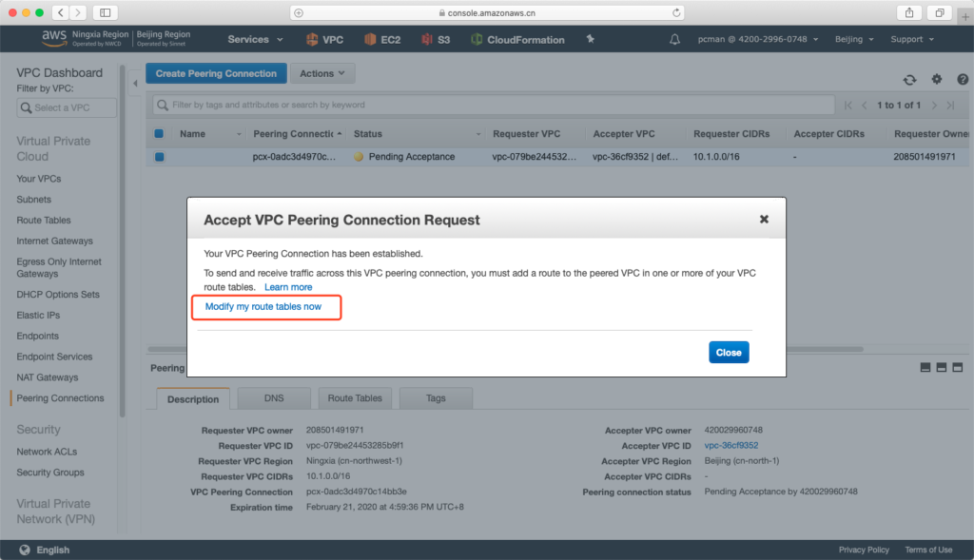This screenshot has height=560, width=974.
Task: Open Peering Connections in the sidebar
Action: tap(60, 398)
